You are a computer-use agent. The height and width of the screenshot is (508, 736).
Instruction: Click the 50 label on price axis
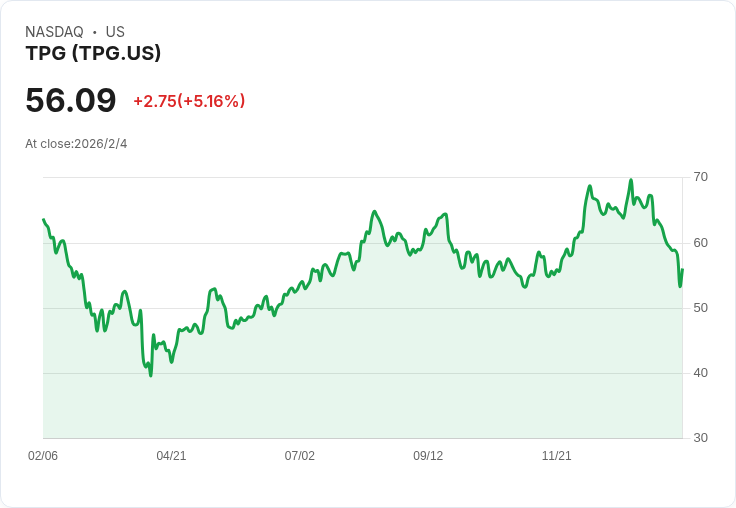[700, 307]
